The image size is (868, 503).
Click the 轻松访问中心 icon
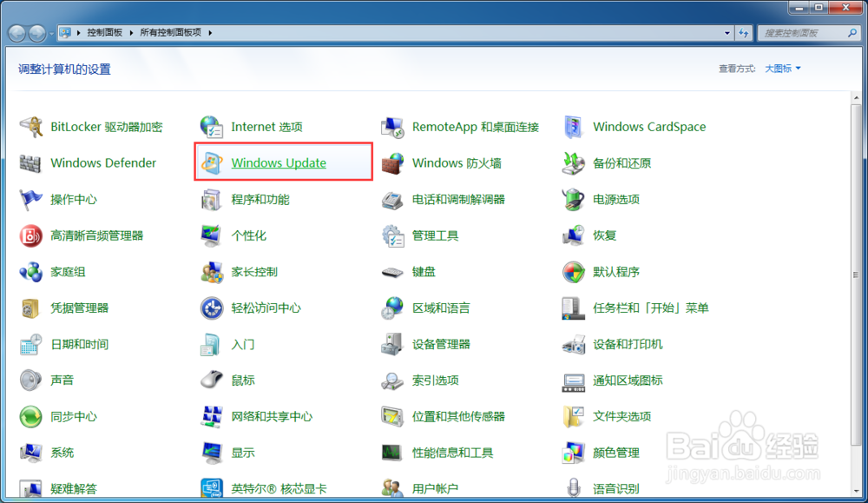pyautogui.click(x=212, y=308)
